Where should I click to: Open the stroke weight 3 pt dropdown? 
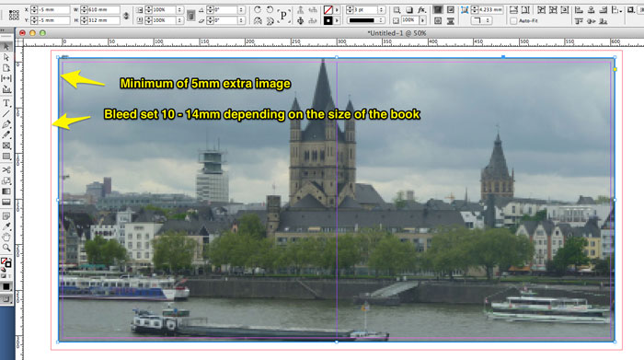tap(381, 9)
